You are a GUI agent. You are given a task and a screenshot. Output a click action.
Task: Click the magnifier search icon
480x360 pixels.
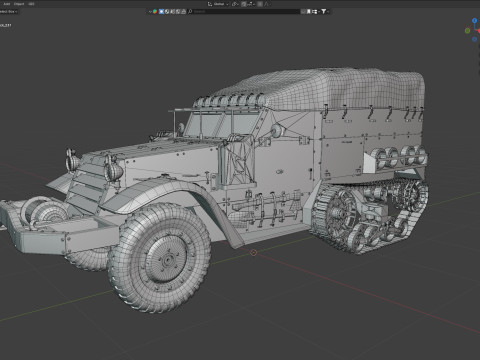[x=190, y=11]
